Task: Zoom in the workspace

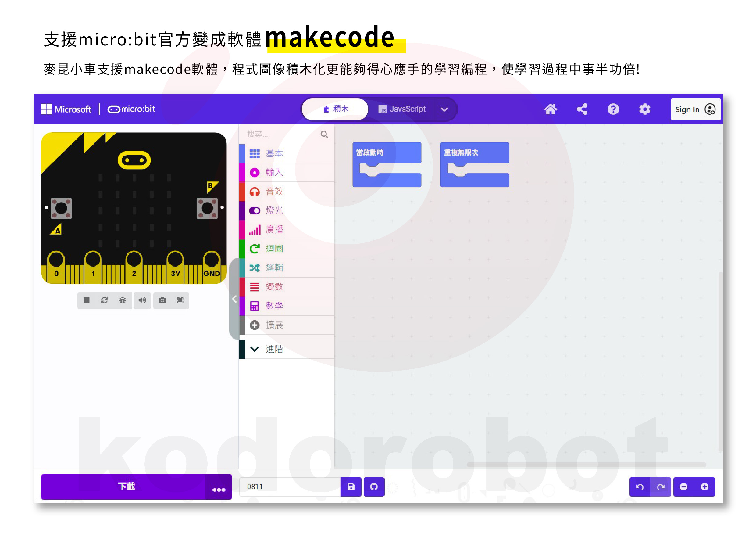Action: click(x=704, y=486)
